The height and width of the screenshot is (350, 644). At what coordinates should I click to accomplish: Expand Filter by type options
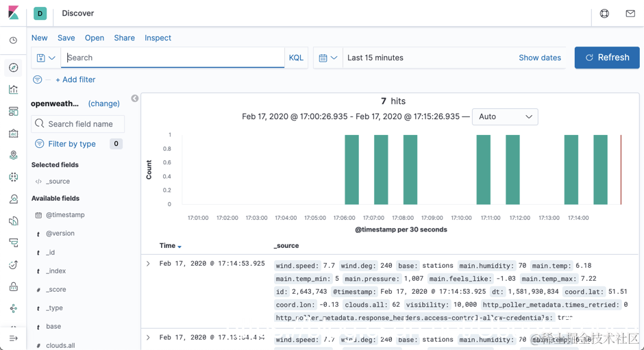pyautogui.click(x=72, y=144)
